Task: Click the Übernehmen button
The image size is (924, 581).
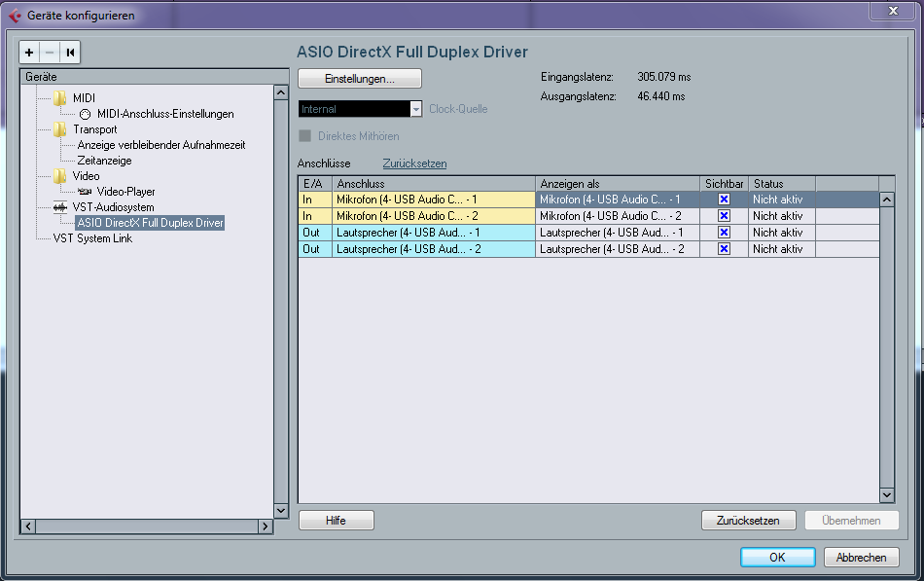Action: [851, 521]
